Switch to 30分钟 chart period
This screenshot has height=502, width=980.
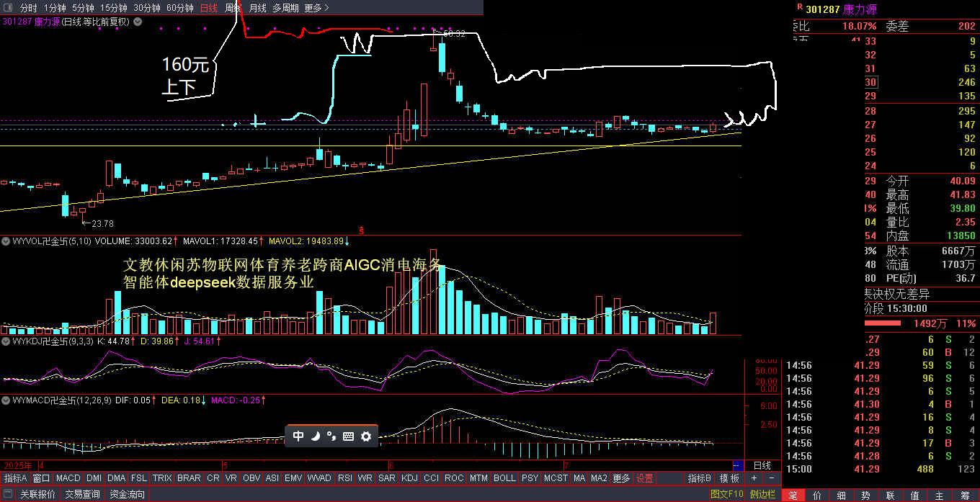[147, 8]
